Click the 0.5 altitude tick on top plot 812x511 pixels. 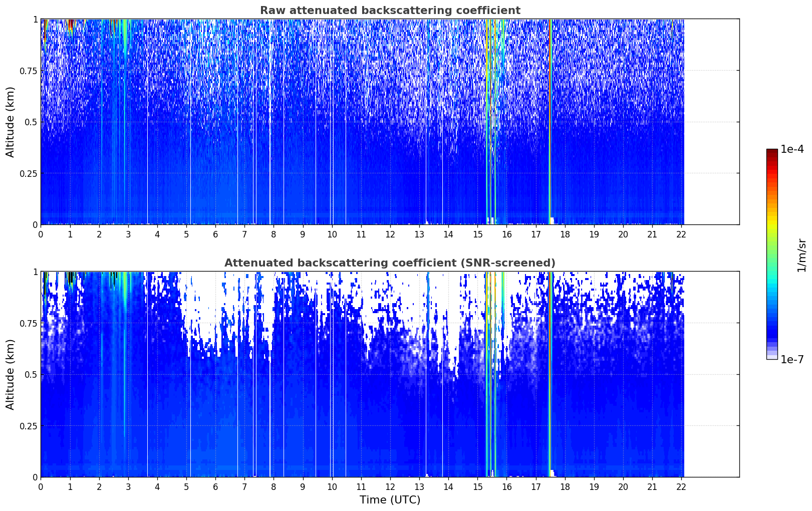pyautogui.click(x=31, y=122)
